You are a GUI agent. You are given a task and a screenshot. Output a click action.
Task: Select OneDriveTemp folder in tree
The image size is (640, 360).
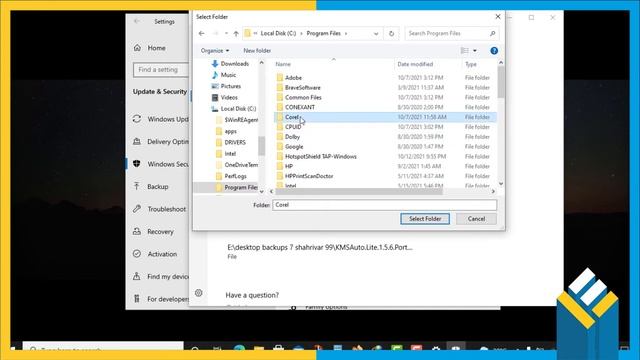click(237, 165)
